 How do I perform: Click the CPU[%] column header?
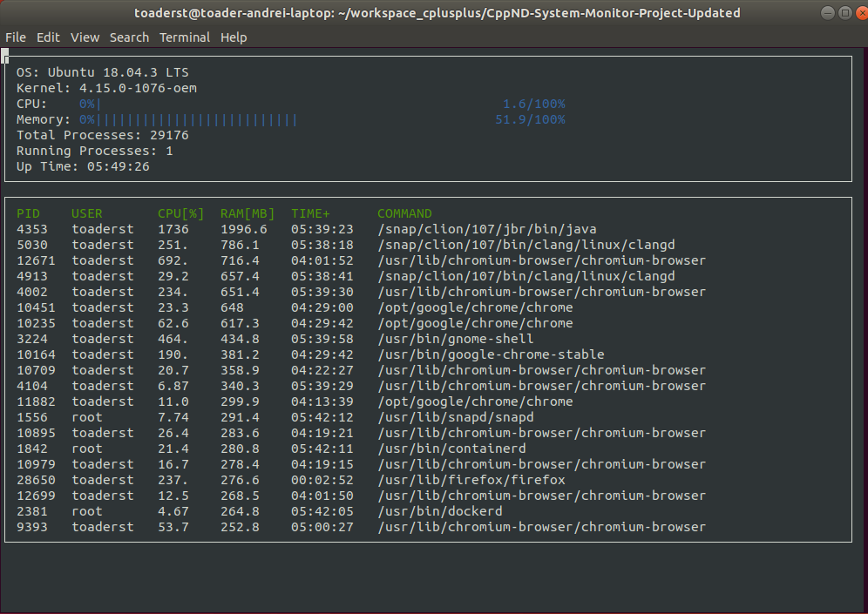(x=181, y=213)
